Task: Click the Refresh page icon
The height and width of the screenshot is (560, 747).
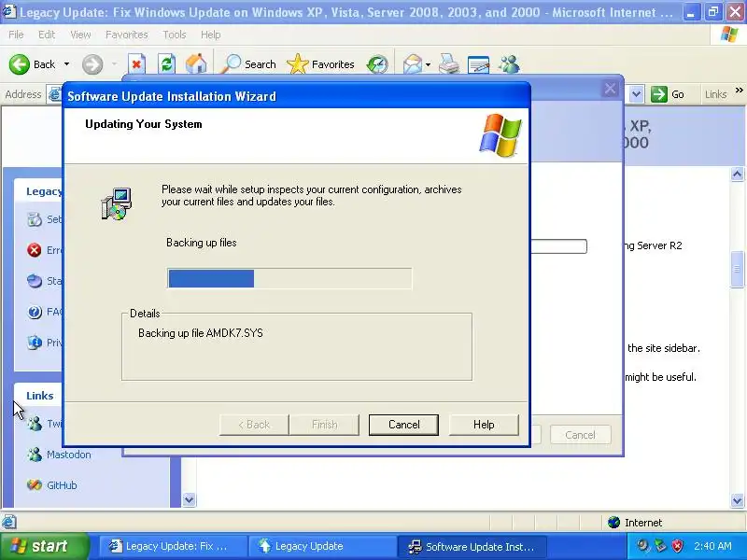Action: click(x=166, y=64)
